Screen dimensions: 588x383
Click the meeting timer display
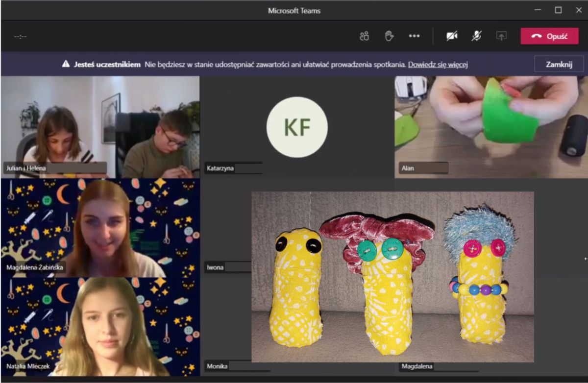[x=20, y=36]
